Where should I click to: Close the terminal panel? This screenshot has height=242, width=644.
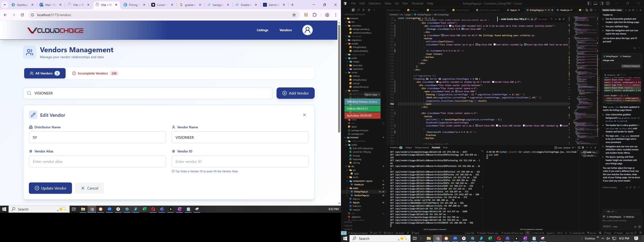point(595,147)
